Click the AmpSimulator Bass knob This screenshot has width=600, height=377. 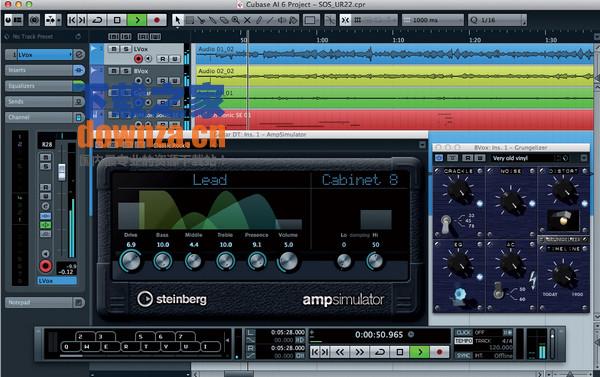tap(163, 261)
